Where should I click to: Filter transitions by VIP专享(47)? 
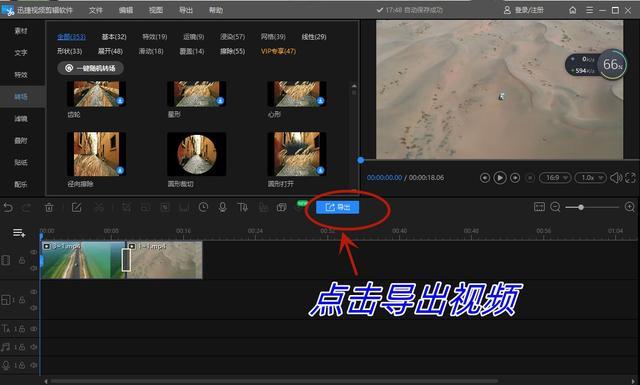[278, 51]
